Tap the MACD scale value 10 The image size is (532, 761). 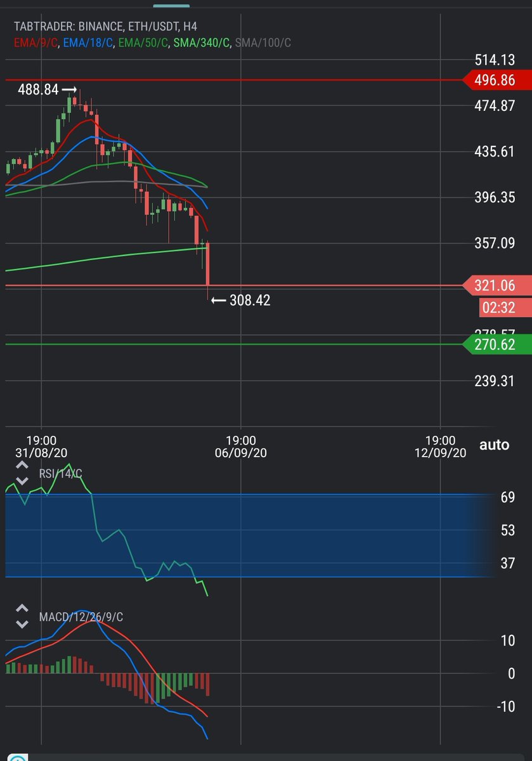pyautogui.click(x=507, y=641)
